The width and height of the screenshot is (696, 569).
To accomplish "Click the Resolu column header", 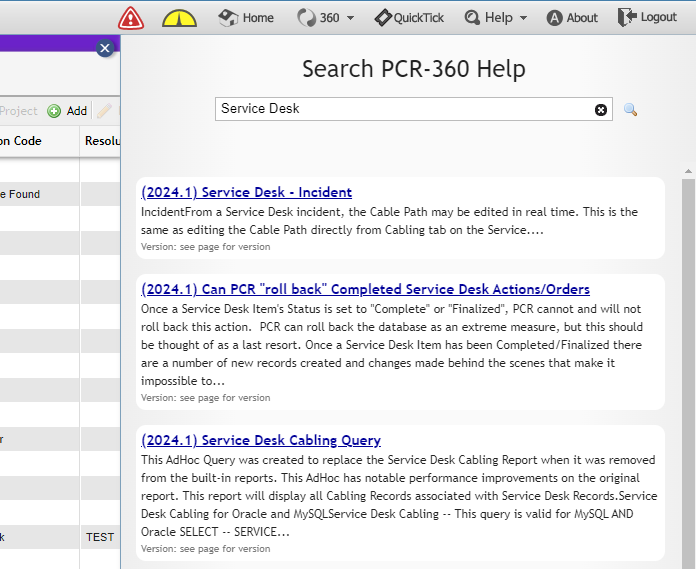I will (x=102, y=141).
